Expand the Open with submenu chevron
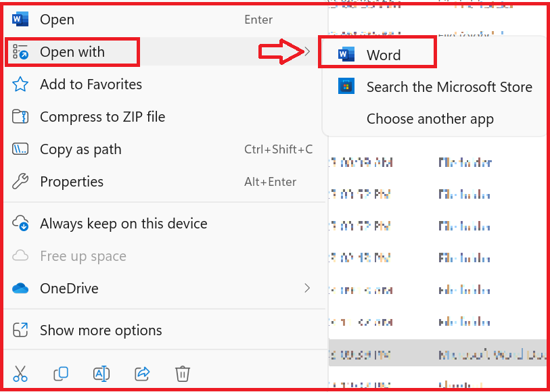 tap(307, 52)
